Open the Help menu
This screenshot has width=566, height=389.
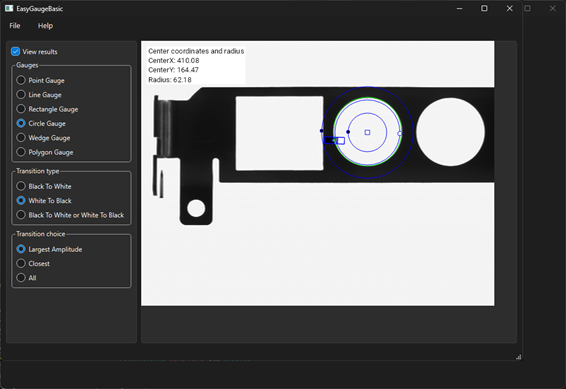[x=45, y=26]
